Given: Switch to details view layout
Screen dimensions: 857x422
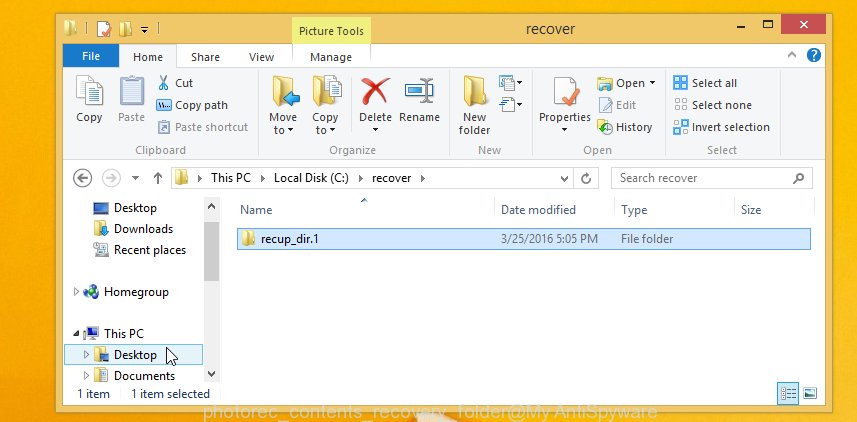Looking at the screenshot, I should 787,393.
